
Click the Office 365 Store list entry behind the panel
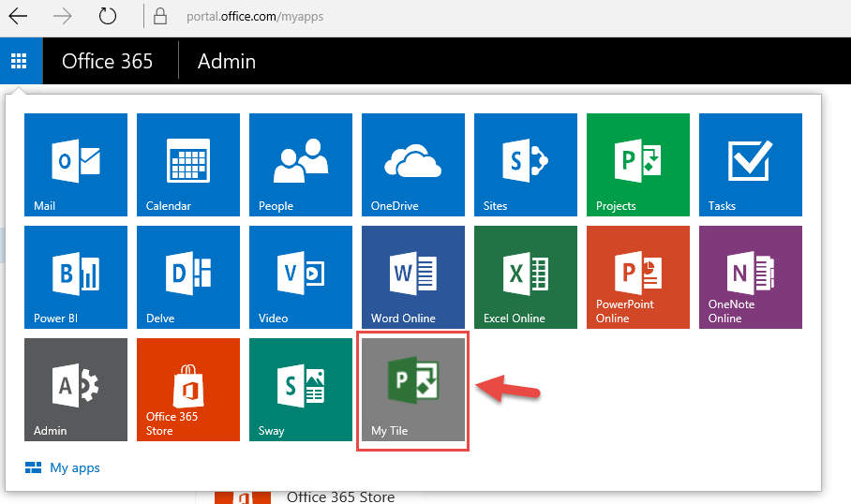tap(340, 497)
